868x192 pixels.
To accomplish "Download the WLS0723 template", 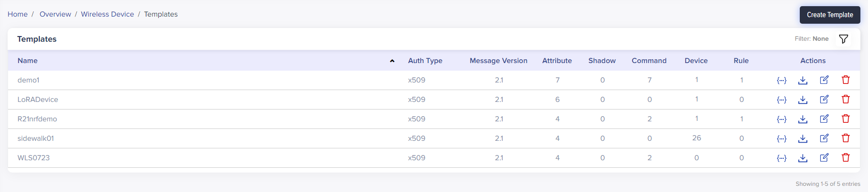I will (803, 158).
